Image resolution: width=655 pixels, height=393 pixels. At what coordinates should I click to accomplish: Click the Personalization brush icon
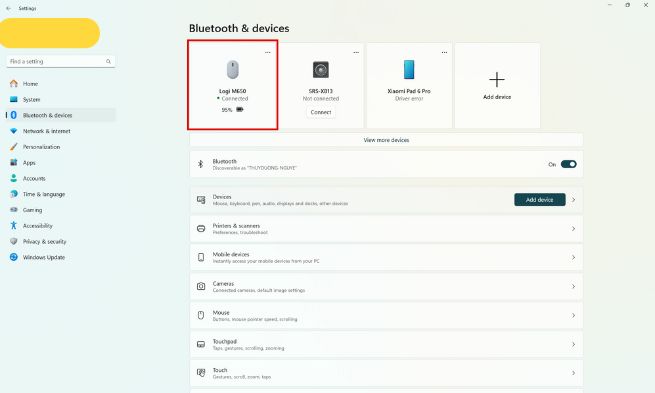point(14,147)
